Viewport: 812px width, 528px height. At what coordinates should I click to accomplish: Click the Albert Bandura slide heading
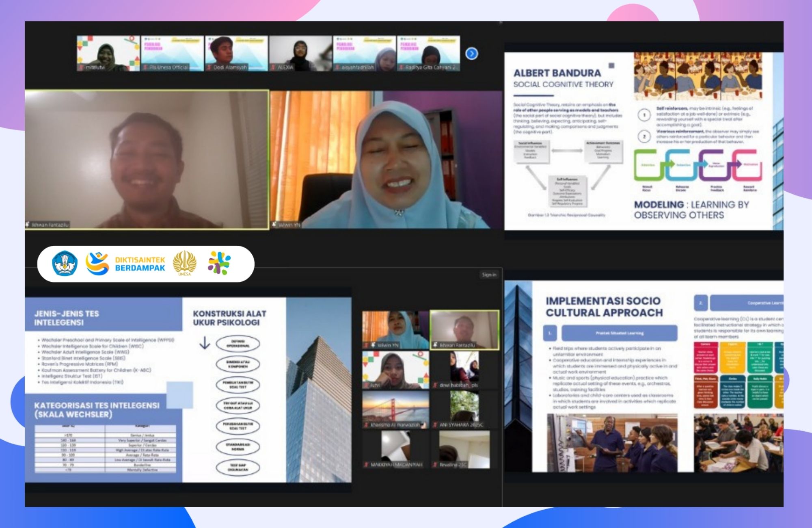tap(557, 74)
